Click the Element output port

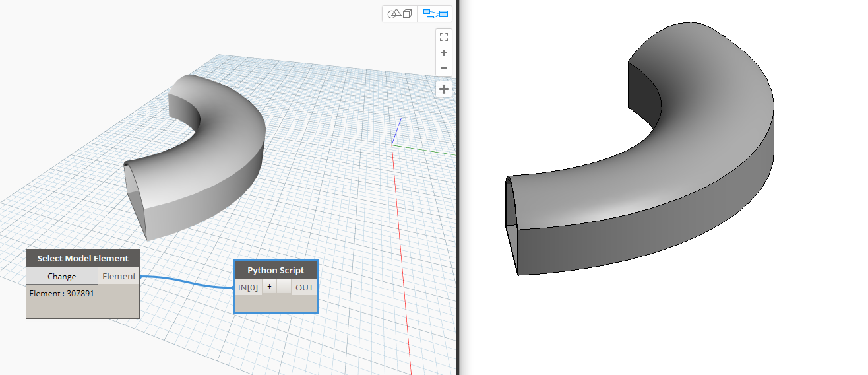point(119,277)
